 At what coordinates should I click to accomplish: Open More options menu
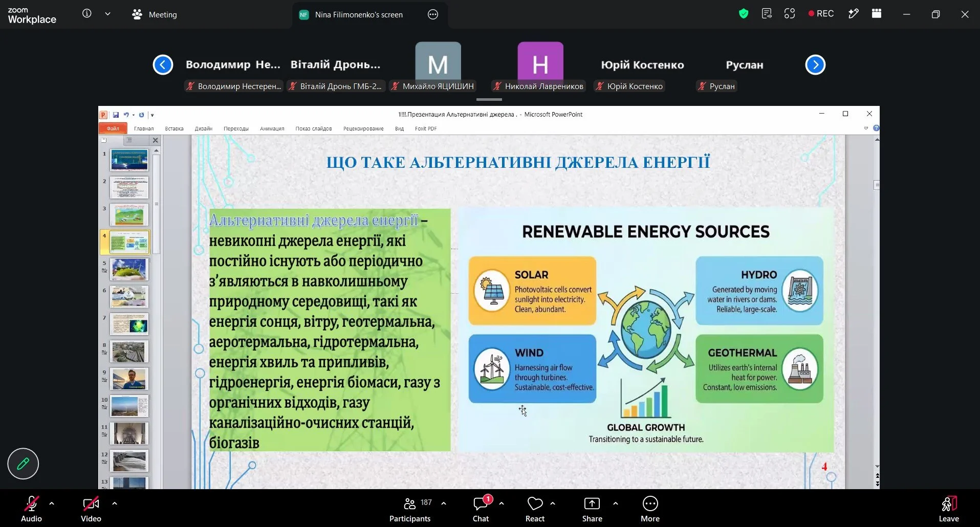pyautogui.click(x=650, y=509)
